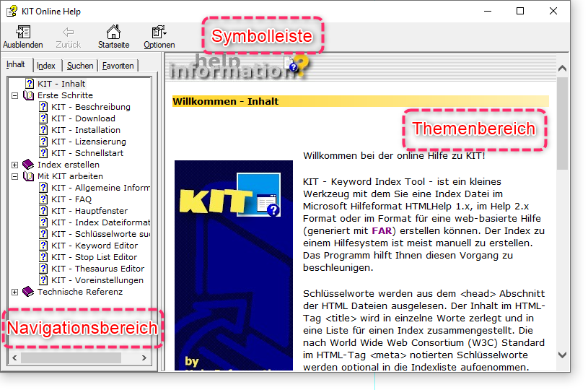Open the Optionen toolbar menu
Screen dimensions: 588x390
click(x=158, y=32)
